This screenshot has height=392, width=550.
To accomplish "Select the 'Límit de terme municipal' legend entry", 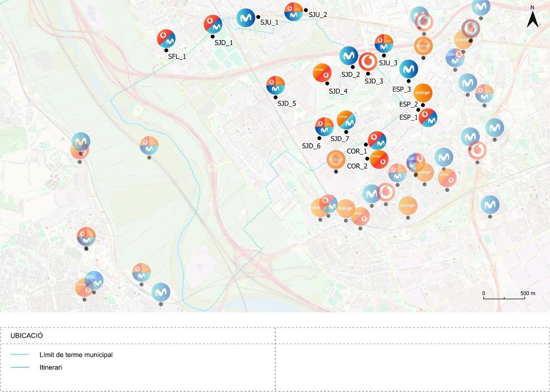I will click(x=76, y=354).
